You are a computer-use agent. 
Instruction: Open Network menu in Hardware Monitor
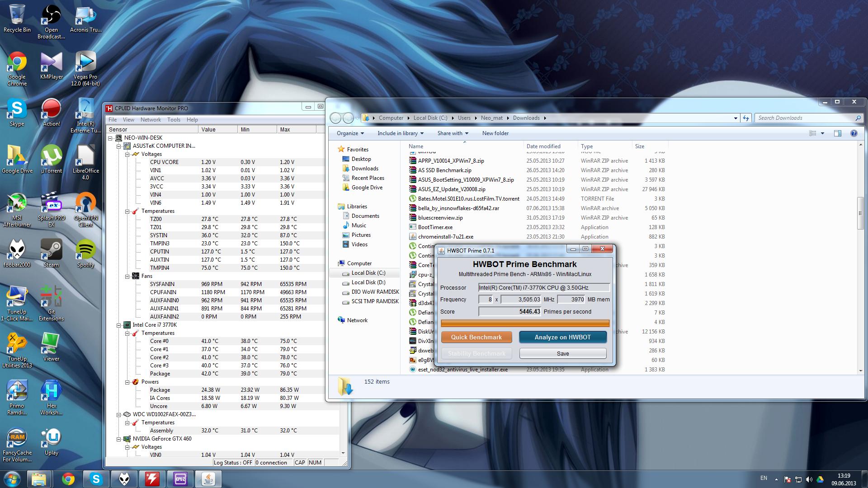pos(151,120)
